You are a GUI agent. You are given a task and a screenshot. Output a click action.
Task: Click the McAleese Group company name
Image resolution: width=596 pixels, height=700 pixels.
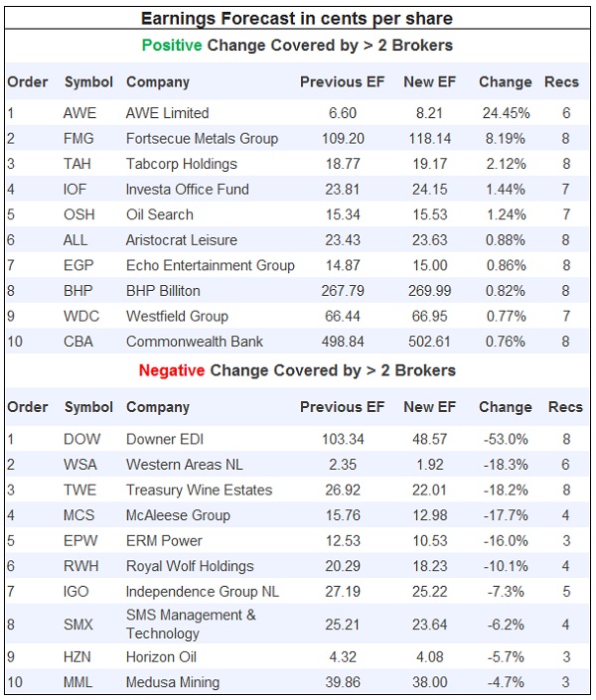[178, 515]
